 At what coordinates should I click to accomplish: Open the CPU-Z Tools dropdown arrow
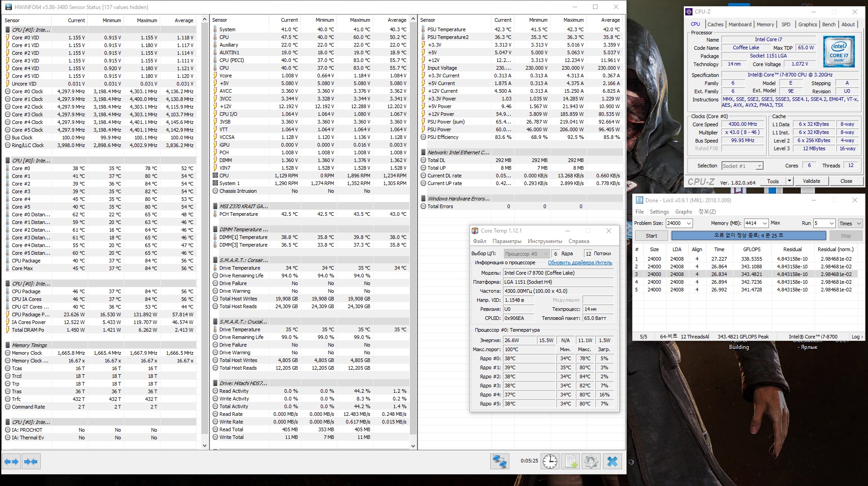click(789, 181)
